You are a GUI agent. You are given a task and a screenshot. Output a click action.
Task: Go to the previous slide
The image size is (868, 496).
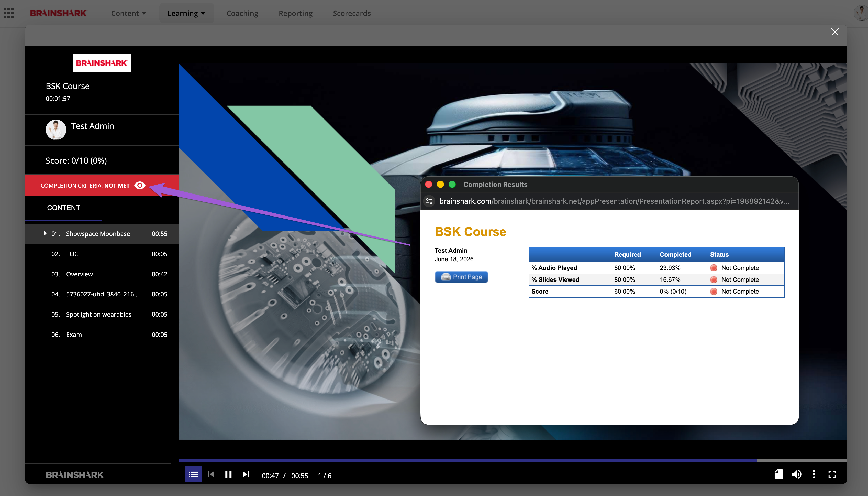coord(211,474)
